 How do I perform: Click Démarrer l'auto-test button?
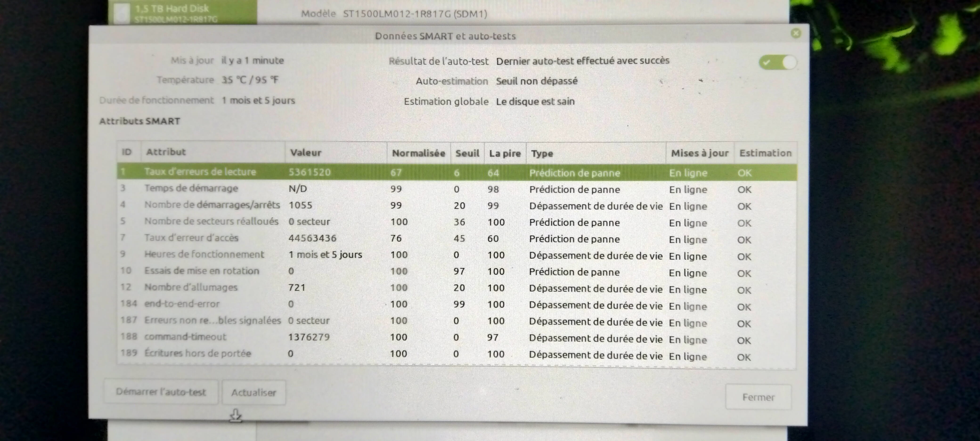161,392
